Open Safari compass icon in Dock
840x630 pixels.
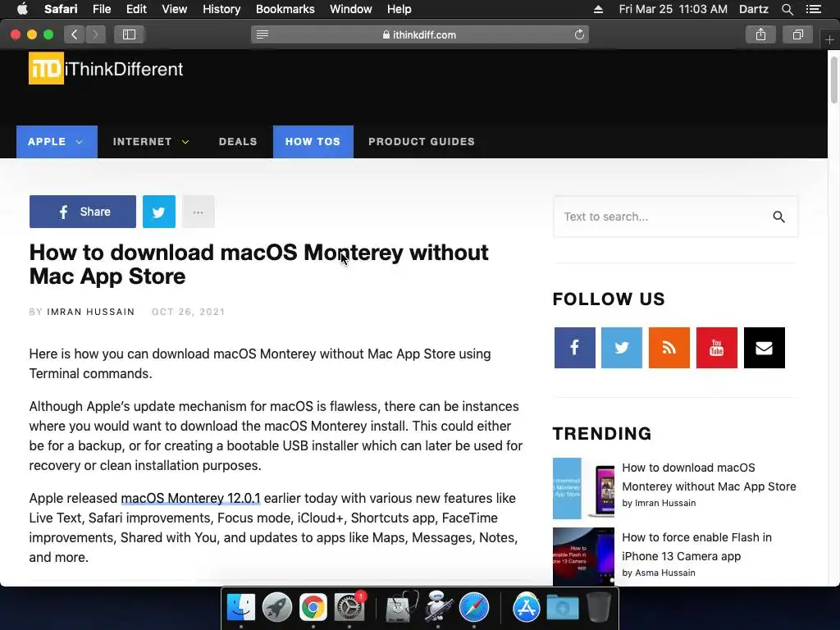pyautogui.click(x=474, y=608)
